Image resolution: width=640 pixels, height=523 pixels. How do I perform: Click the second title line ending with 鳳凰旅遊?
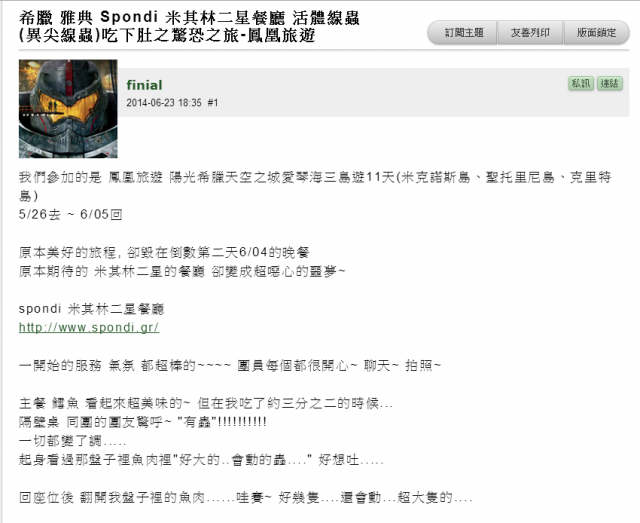click(167, 36)
